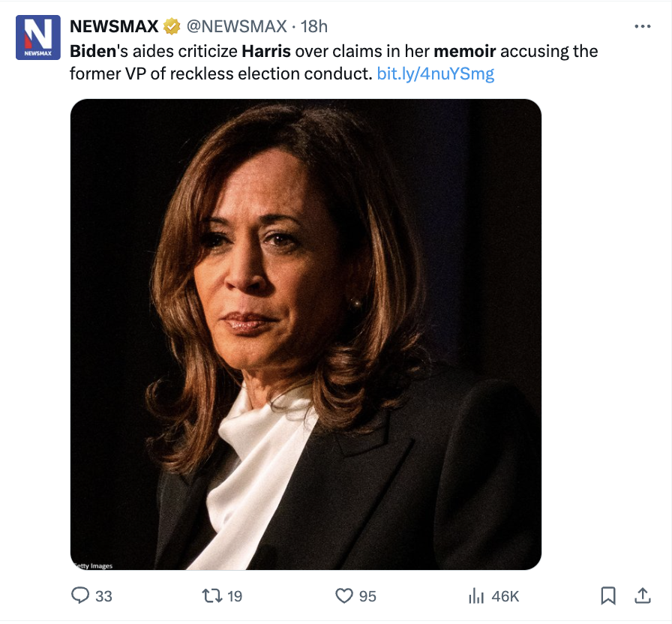Open the More options ellipsis menu
The image size is (672, 624).
642,26
